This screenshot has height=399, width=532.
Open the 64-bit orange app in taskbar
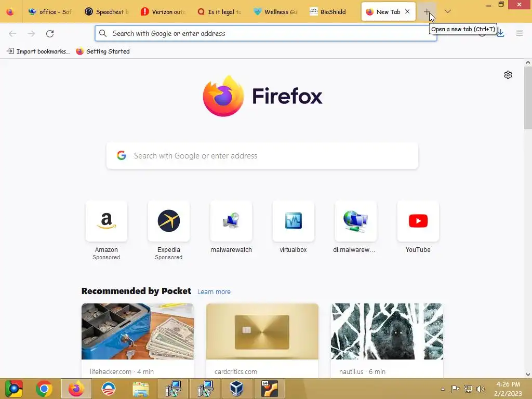click(x=270, y=389)
